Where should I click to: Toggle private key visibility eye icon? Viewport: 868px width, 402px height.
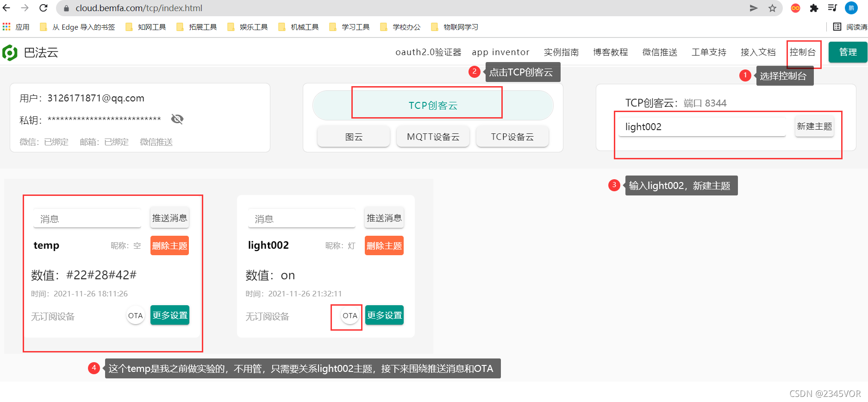pos(177,119)
